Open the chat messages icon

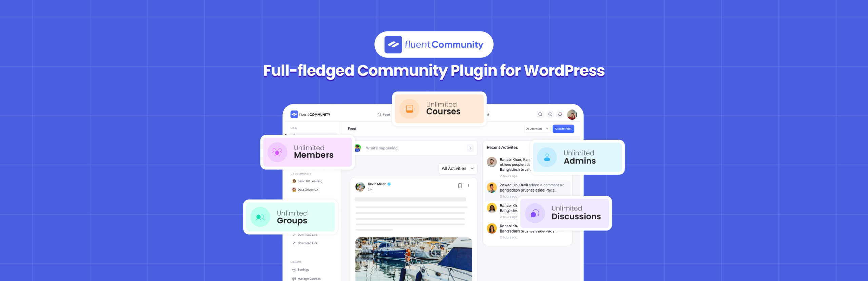550,114
